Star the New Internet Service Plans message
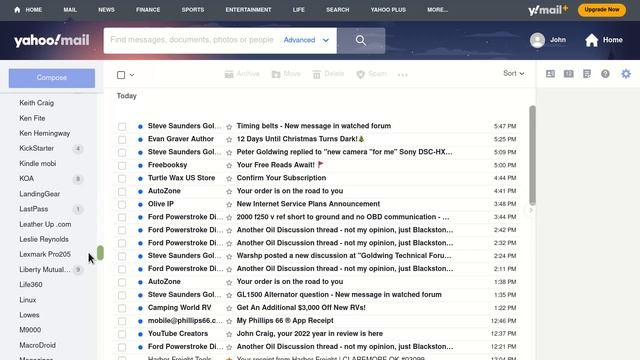The width and height of the screenshot is (640, 360). point(229,204)
